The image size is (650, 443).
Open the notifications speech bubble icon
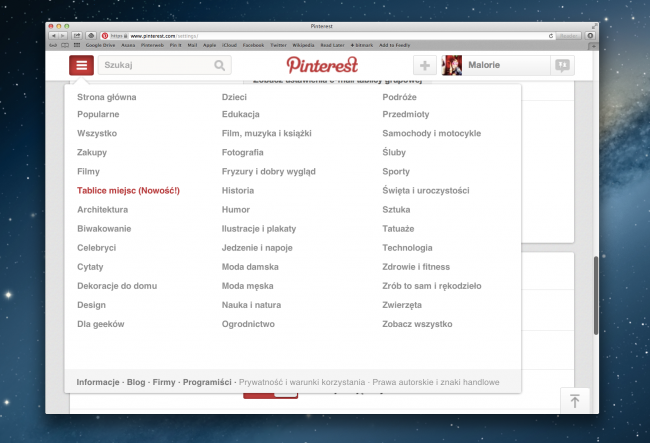click(x=563, y=65)
